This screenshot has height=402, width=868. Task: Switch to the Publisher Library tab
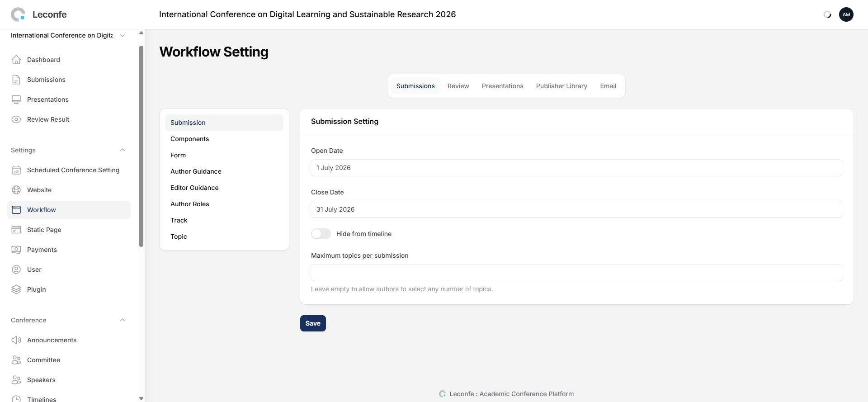point(561,86)
